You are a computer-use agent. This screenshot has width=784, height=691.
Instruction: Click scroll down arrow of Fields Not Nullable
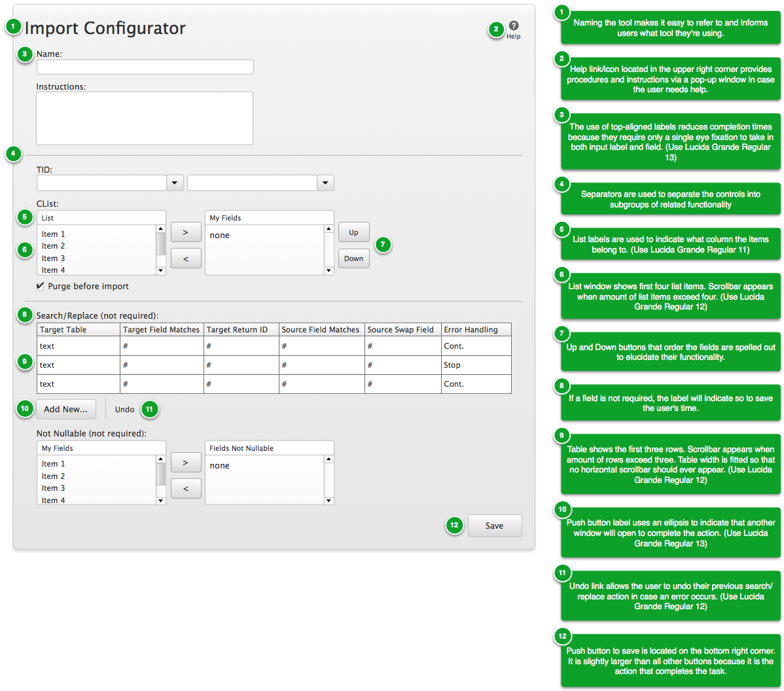[329, 501]
